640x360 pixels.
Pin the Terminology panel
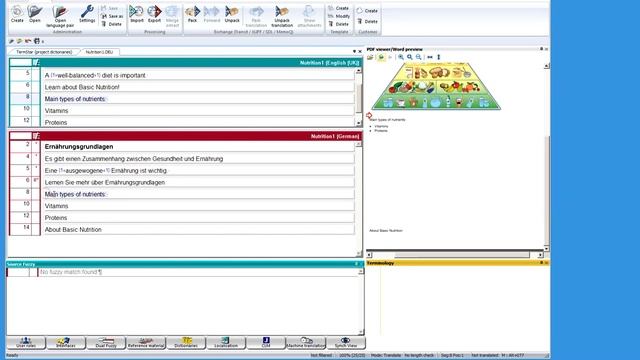click(542, 263)
